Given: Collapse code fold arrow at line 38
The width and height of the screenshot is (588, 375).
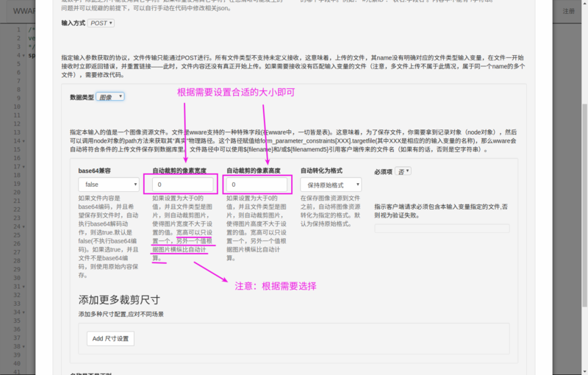Looking at the screenshot, I should [24, 346].
